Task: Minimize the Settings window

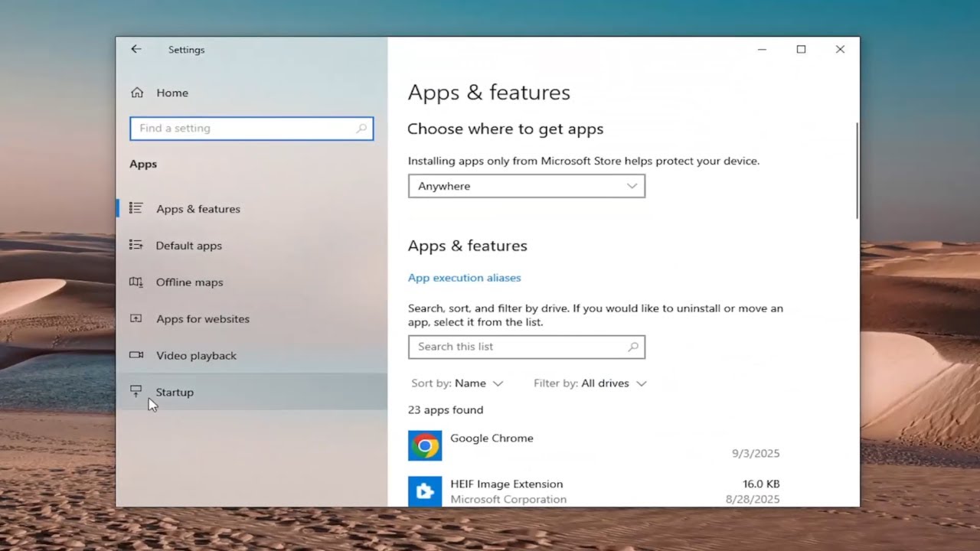Action: click(x=762, y=49)
